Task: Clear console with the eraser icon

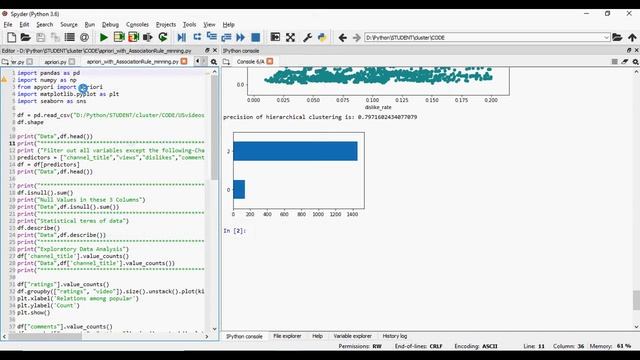Action: click(x=625, y=62)
